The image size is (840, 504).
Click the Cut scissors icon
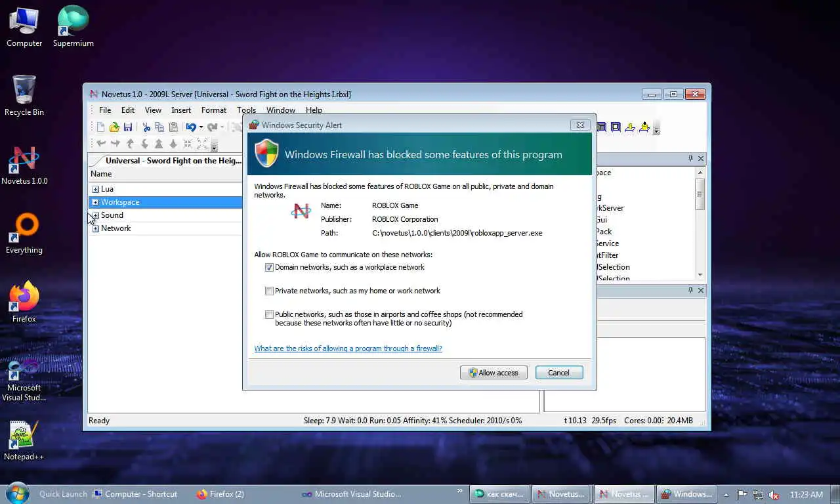pos(146,127)
